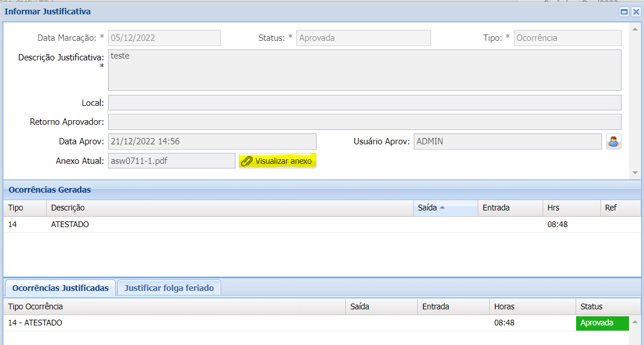Click the Retorno Aprovador field
Screen dimensions: 644x345
coord(365,122)
